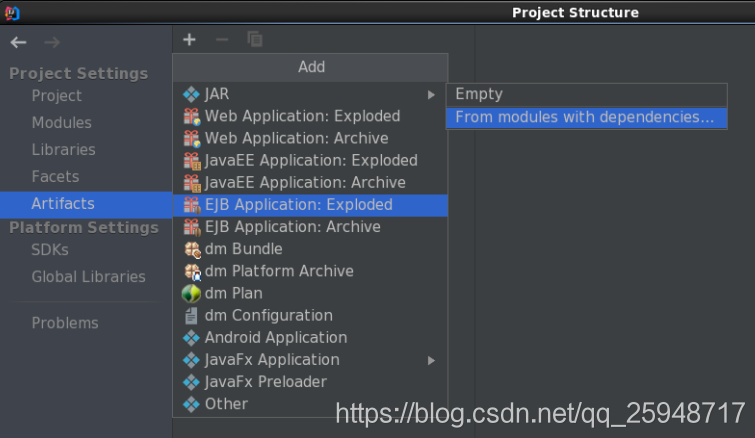
Task: Click the dm Bundle icon
Action: pos(192,249)
